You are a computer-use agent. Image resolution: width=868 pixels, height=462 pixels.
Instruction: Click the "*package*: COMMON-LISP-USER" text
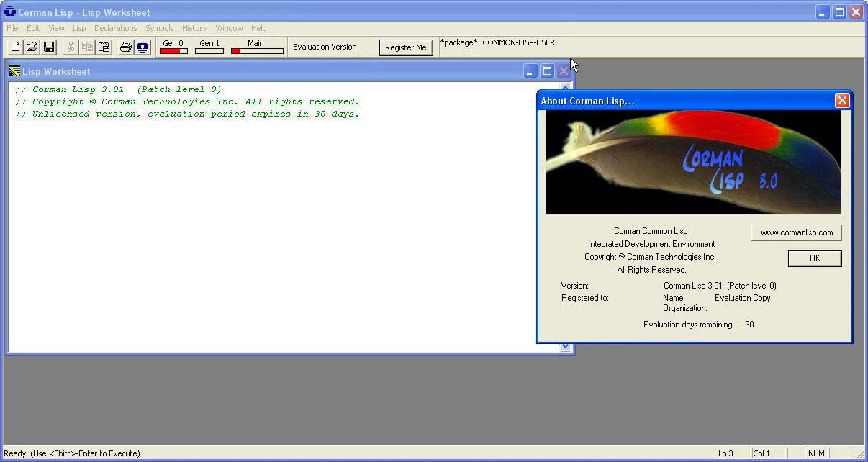tap(497, 42)
